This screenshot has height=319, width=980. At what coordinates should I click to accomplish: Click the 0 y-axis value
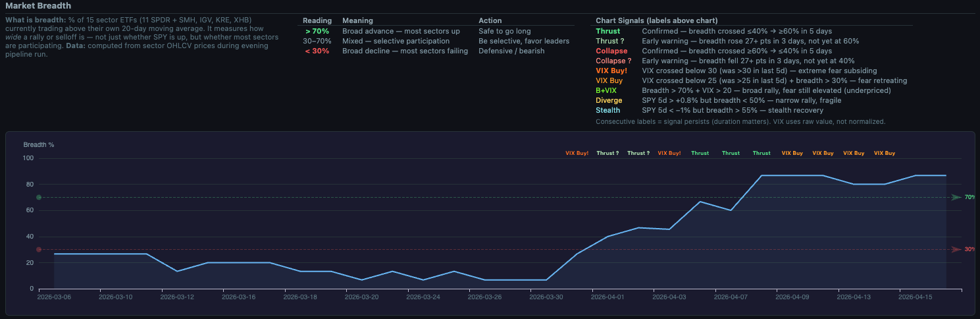31,289
